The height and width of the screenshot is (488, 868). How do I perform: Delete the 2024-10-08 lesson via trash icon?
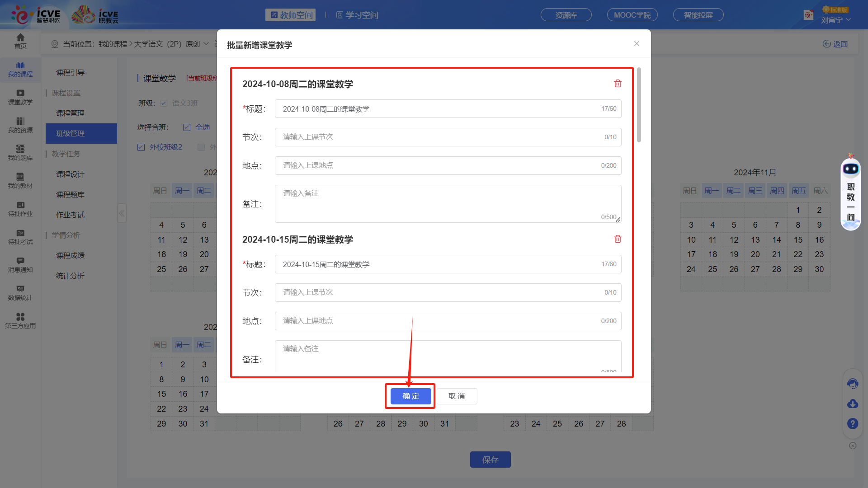pyautogui.click(x=618, y=84)
